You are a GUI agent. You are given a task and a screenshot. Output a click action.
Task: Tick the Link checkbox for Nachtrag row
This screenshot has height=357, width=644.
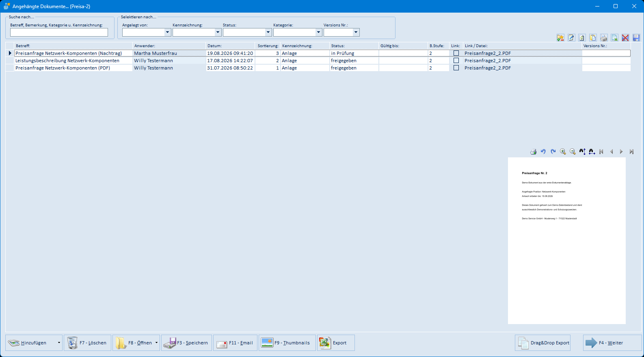[456, 53]
